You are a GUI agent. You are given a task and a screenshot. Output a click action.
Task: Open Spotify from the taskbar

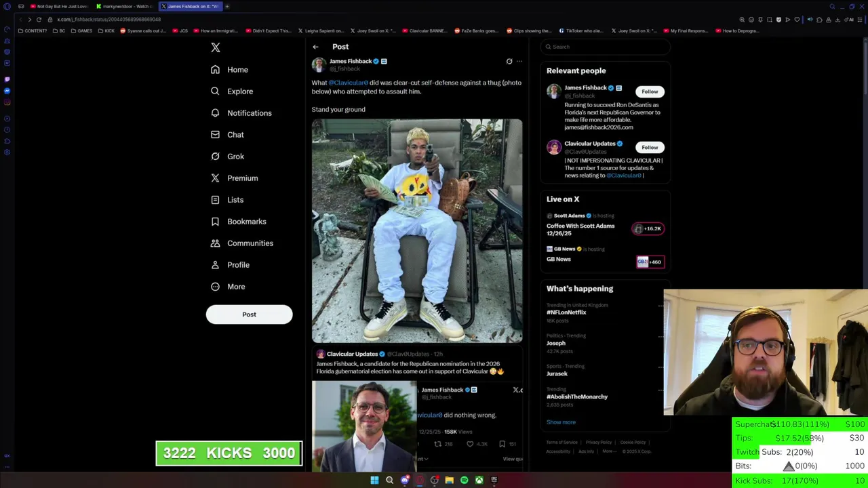point(464,480)
